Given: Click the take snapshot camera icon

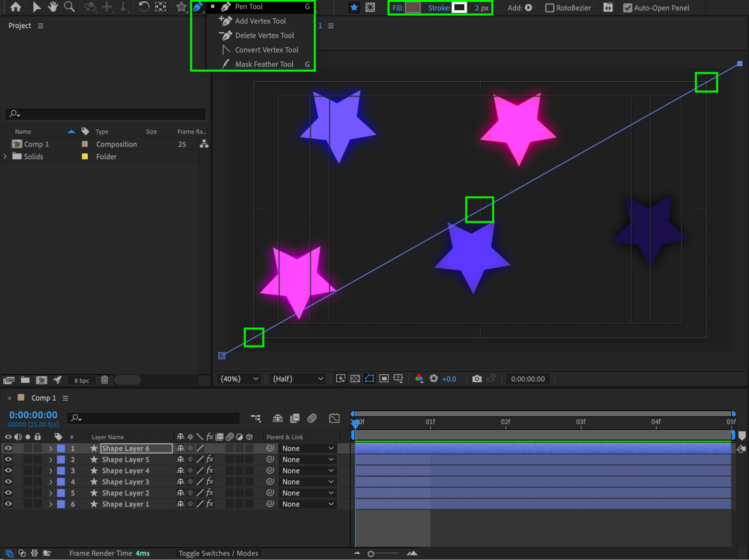Looking at the screenshot, I should 477,379.
